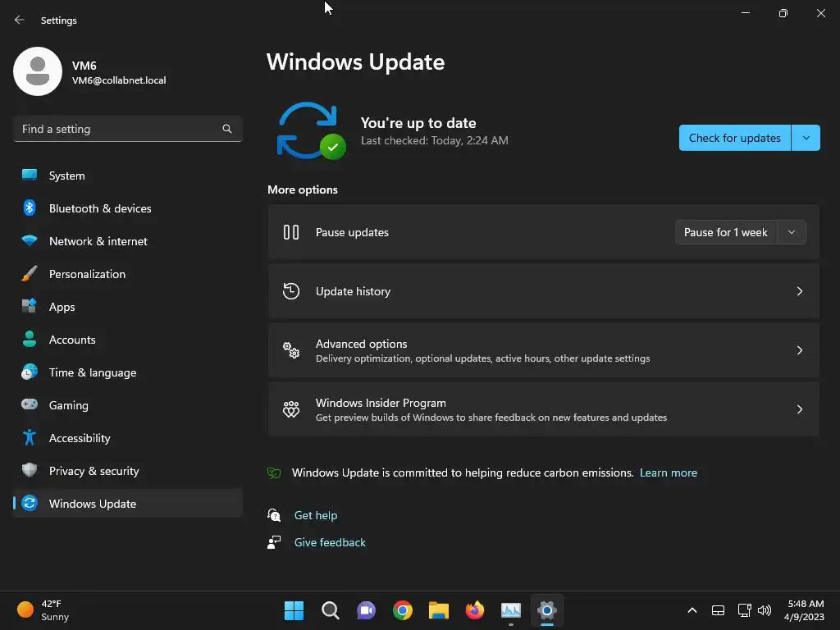The height and width of the screenshot is (630, 840).
Task: Click the Apps icon in sidebar
Action: click(30, 306)
